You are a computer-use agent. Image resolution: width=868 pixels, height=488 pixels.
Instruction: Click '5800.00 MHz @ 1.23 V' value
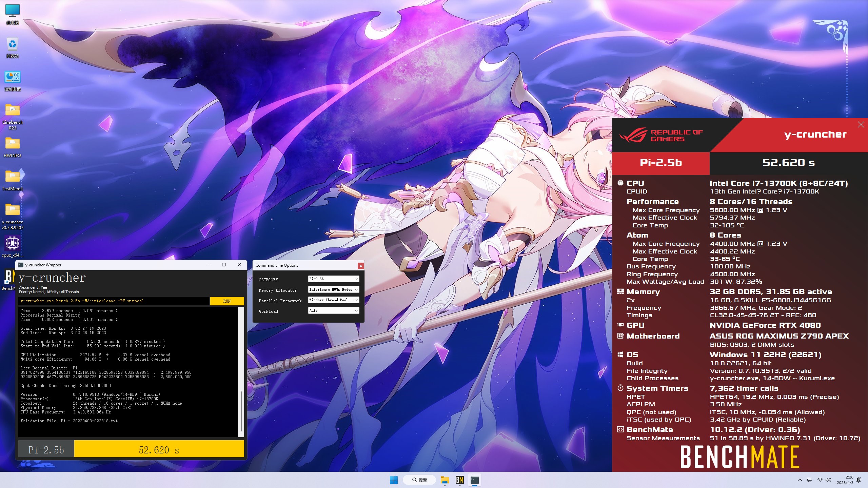pos(748,210)
